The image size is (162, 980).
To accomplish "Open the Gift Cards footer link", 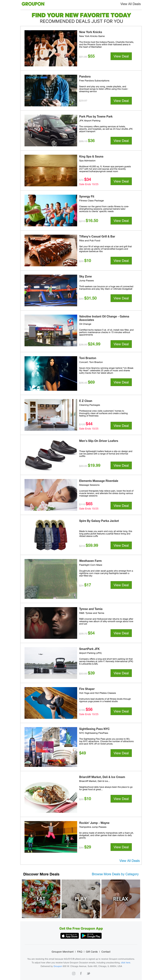I will (x=92, y=951).
